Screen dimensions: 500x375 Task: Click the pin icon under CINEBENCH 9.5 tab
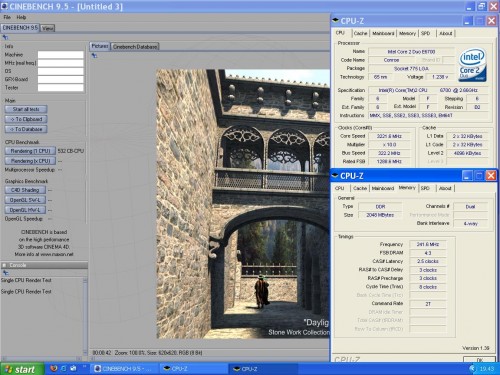click(x=5, y=37)
